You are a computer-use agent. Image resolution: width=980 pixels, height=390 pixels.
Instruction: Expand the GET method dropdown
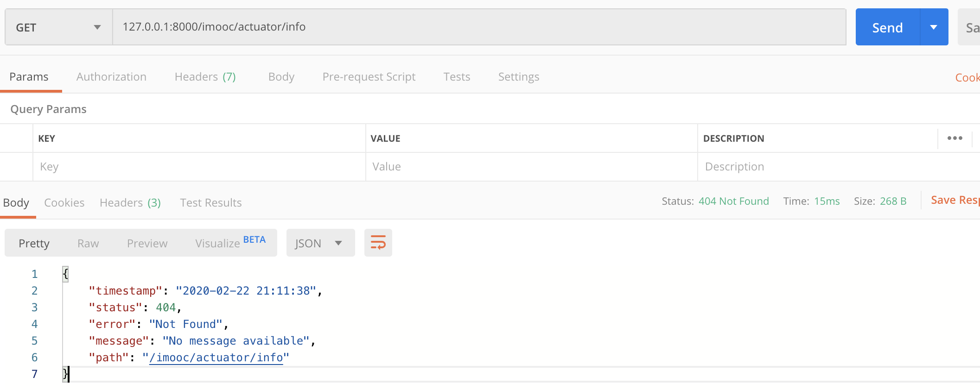point(58,27)
